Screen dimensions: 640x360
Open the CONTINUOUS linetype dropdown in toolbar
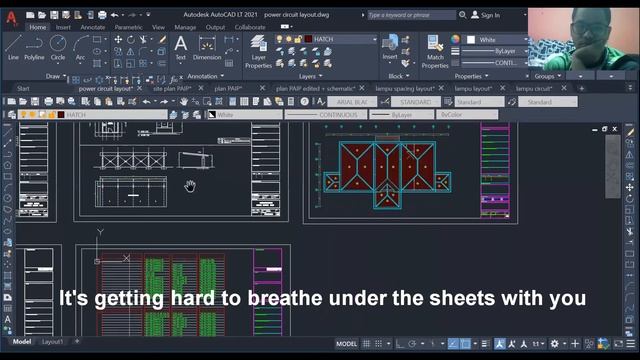[326, 115]
